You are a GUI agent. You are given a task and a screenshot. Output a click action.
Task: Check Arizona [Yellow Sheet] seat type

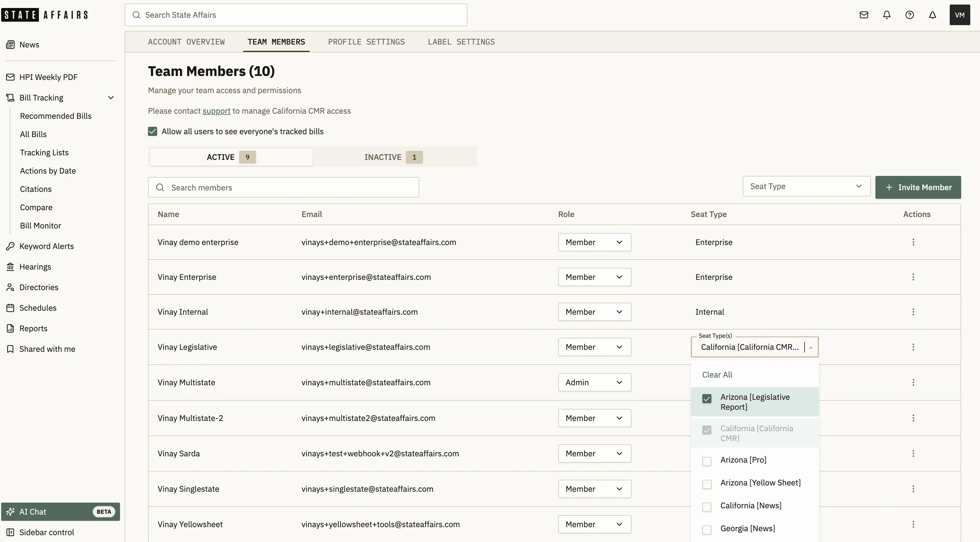(x=707, y=484)
